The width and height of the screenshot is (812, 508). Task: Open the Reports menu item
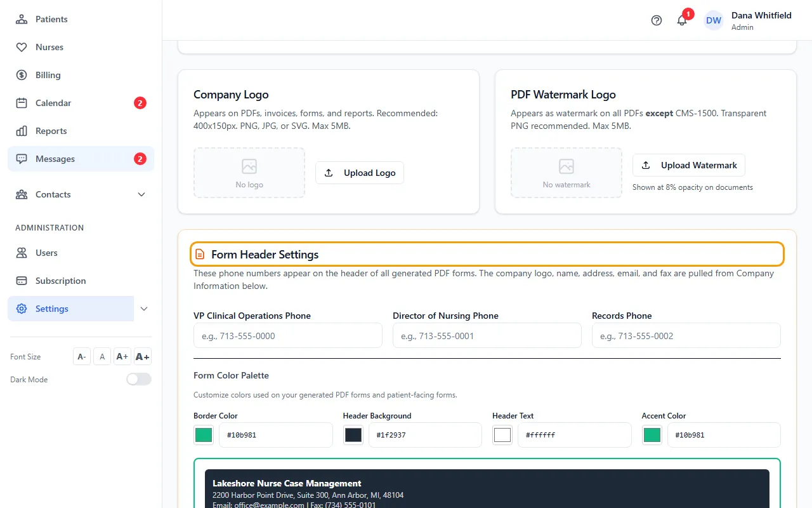(81, 131)
